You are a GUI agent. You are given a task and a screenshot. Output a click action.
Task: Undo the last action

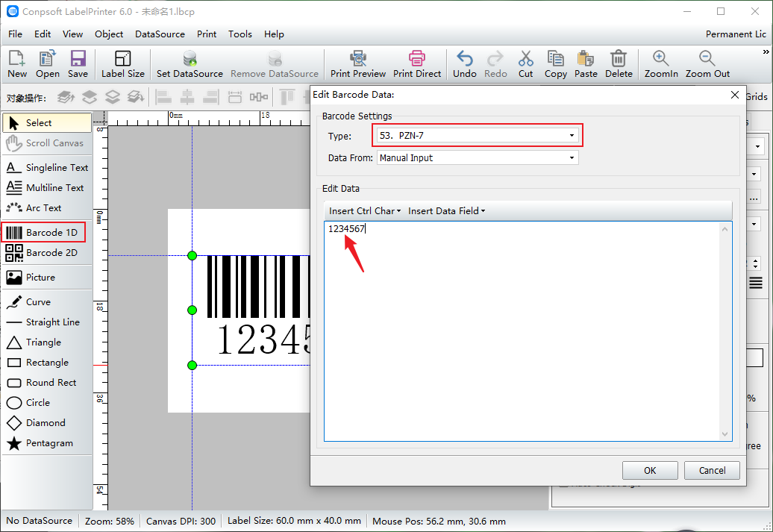point(464,64)
